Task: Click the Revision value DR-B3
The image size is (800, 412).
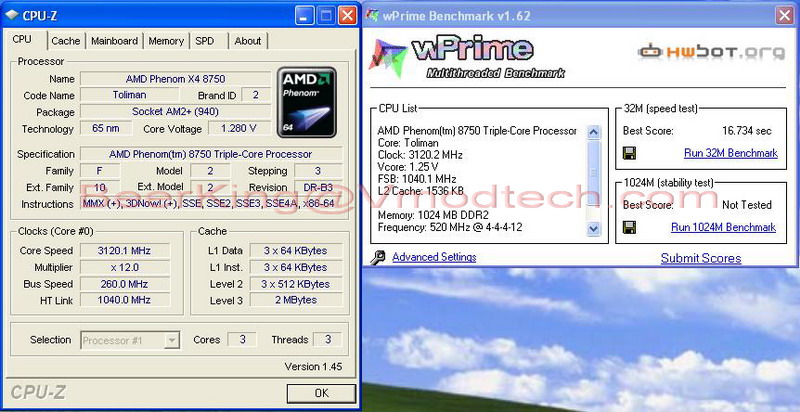Action: [x=318, y=187]
